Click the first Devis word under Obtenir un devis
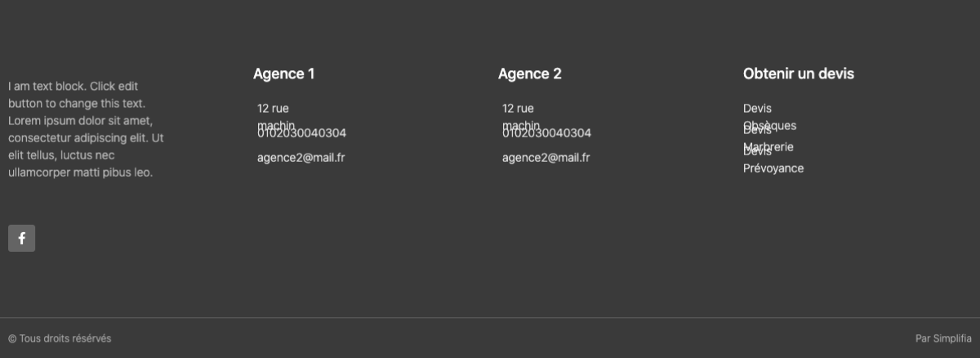 757,109
